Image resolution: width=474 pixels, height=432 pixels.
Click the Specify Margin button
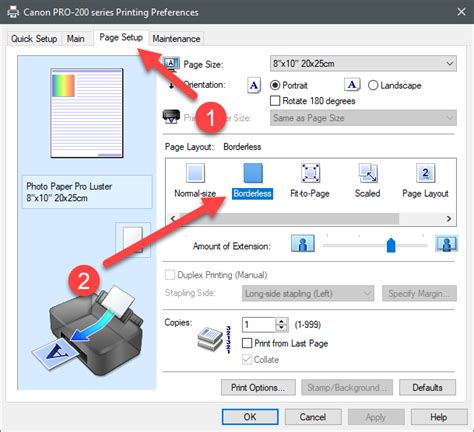[419, 294]
